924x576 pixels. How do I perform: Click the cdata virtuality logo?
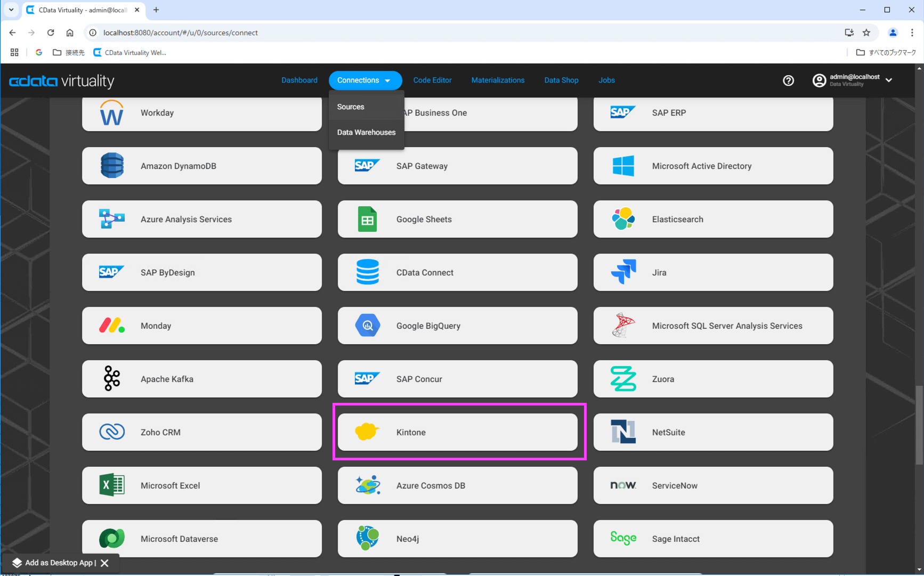click(62, 80)
